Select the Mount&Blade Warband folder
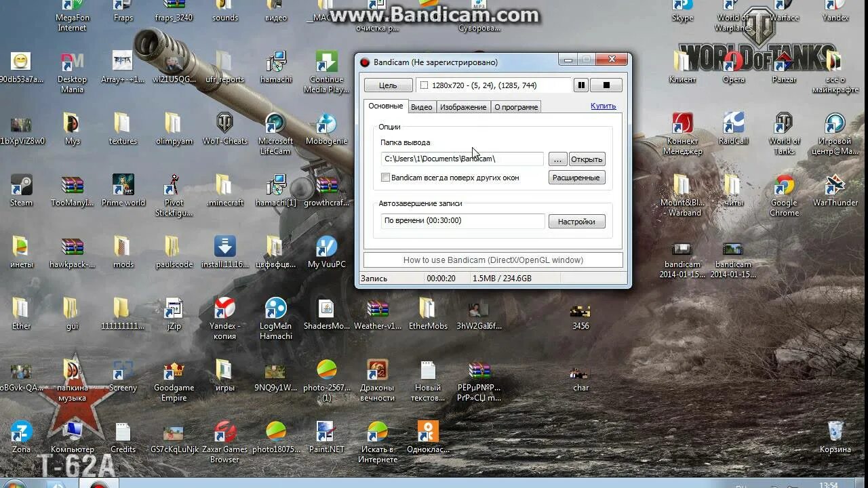The image size is (868, 488). pyautogui.click(x=682, y=195)
